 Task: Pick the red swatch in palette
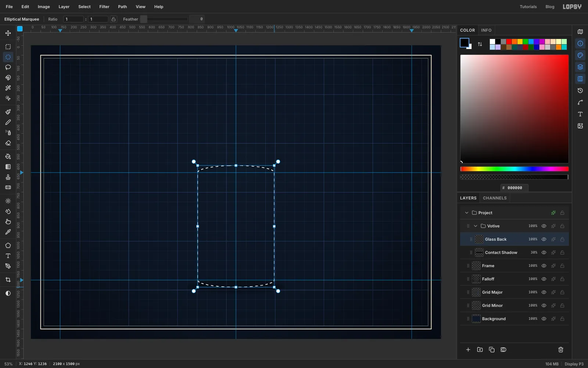pos(509,42)
